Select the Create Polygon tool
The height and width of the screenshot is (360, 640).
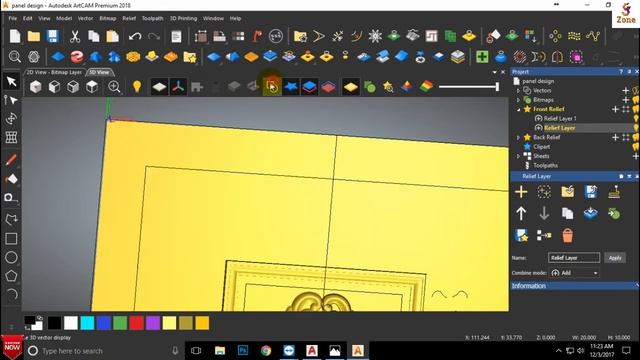(11, 276)
